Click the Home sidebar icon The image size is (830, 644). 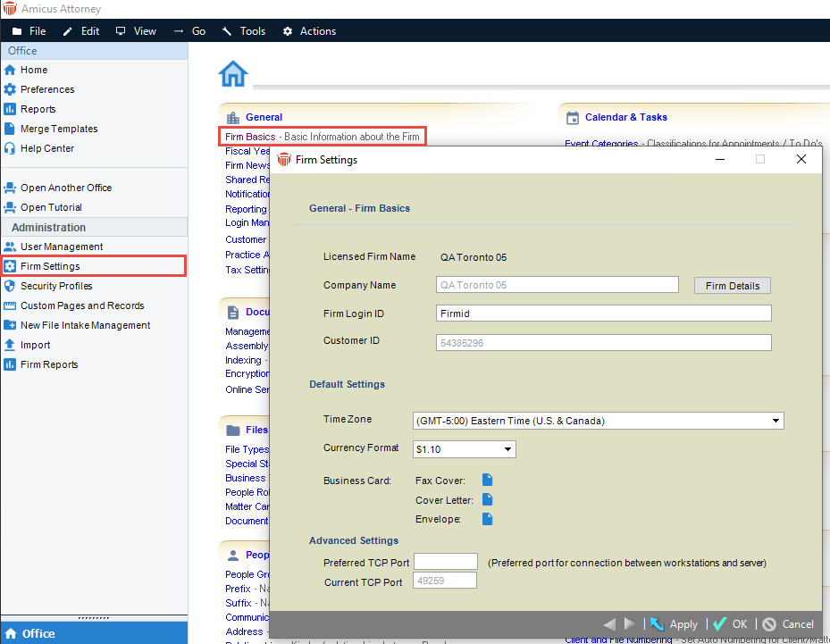pyautogui.click(x=10, y=70)
